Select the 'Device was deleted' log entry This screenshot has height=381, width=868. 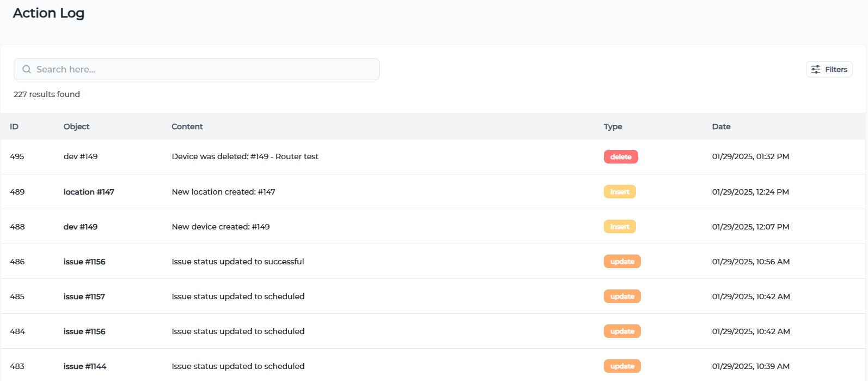coord(244,156)
